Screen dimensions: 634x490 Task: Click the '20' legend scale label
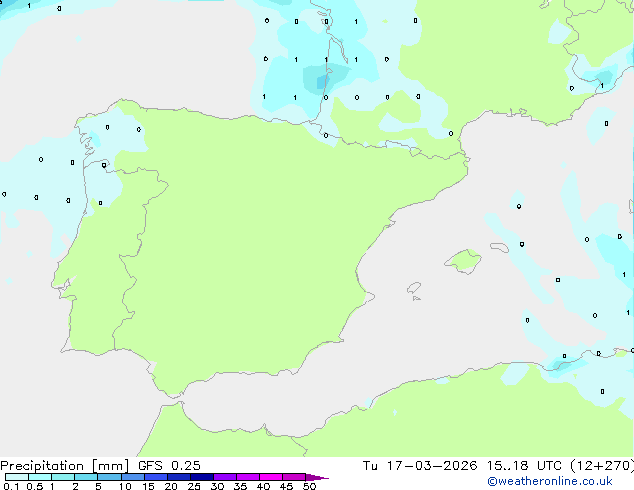pos(171,486)
